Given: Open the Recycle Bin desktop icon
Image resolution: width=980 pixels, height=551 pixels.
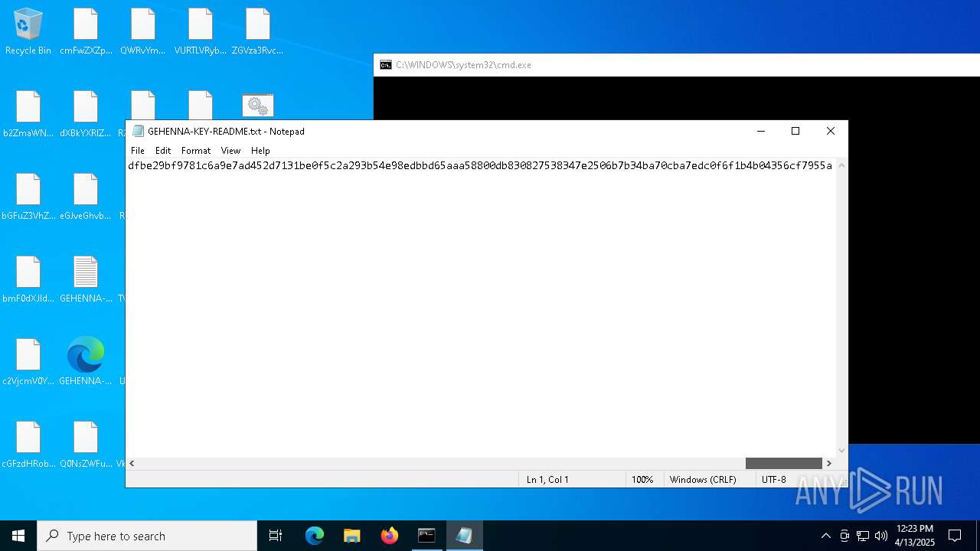Looking at the screenshot, I should [28, 31].
